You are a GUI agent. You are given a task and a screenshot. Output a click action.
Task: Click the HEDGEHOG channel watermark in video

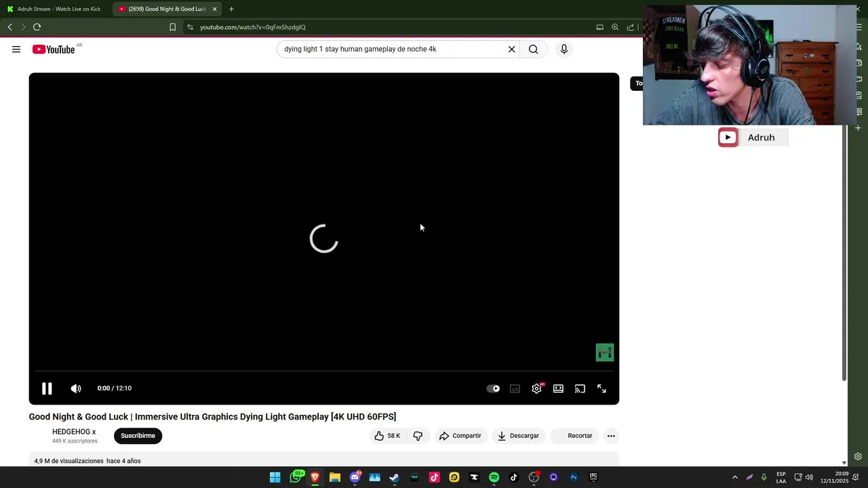click(605, 352)
